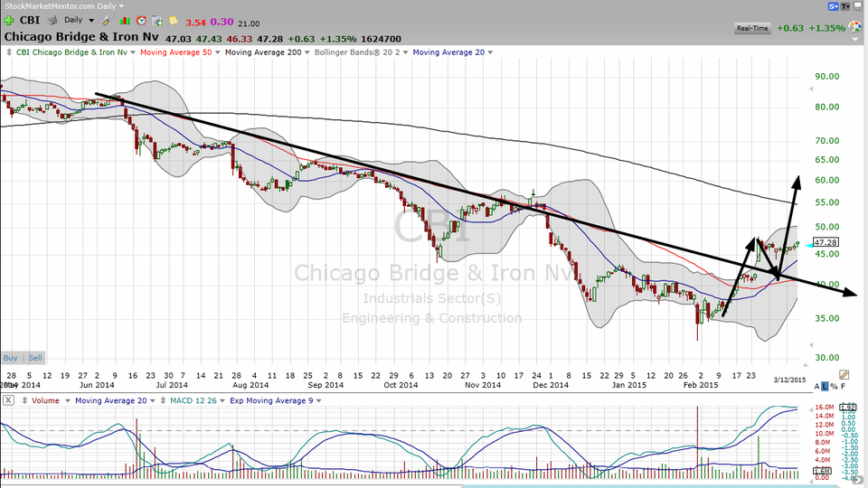This screenshot has height=488, width=868.
Task: Open Bollinger Bands 20 2 dropdown
Action: click(405, 52)
